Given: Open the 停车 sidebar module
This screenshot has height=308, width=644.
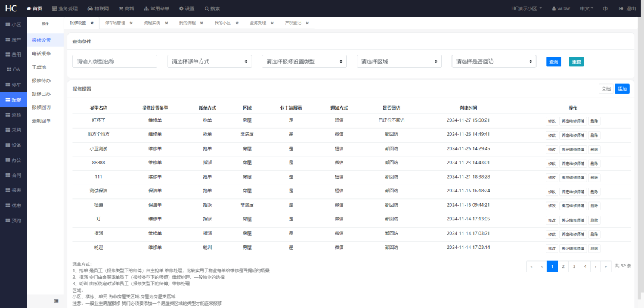Looking at the screenshot, I should click(13, 85).
